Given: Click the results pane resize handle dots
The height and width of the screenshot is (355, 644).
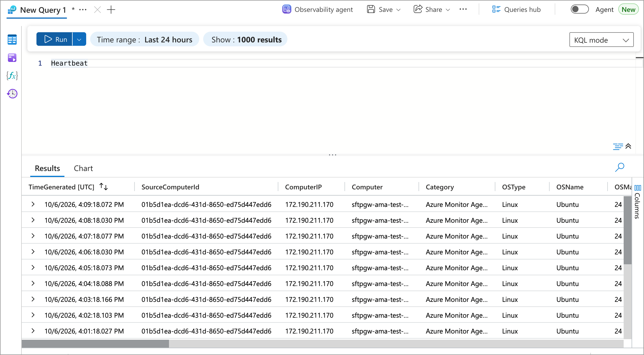Looking at the screenshot, I should click(x=333, y=155).
